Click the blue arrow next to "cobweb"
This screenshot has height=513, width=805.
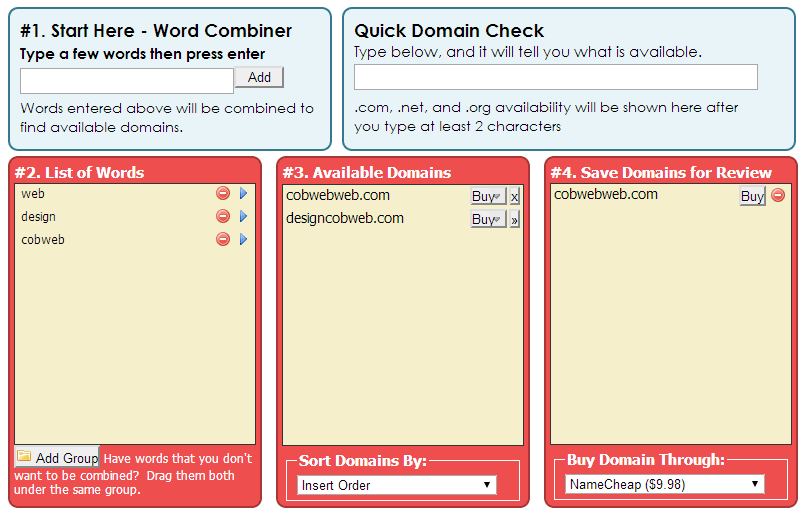pyautogui.click(x=243, y=239)
